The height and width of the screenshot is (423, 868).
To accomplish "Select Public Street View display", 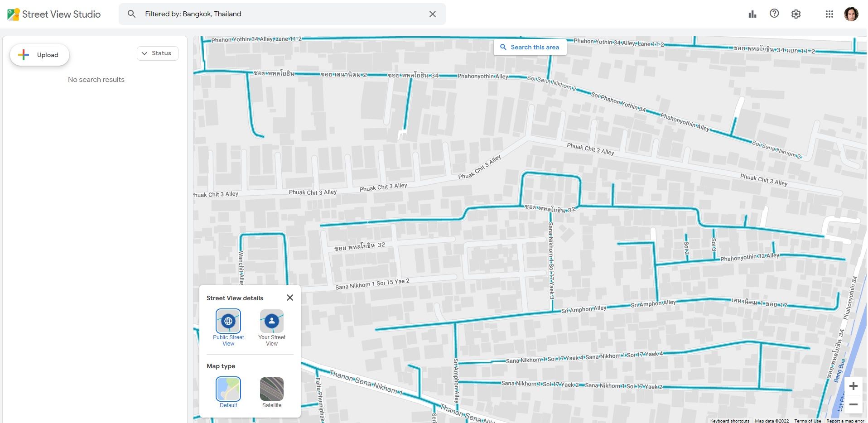I will tap(228, 322).
